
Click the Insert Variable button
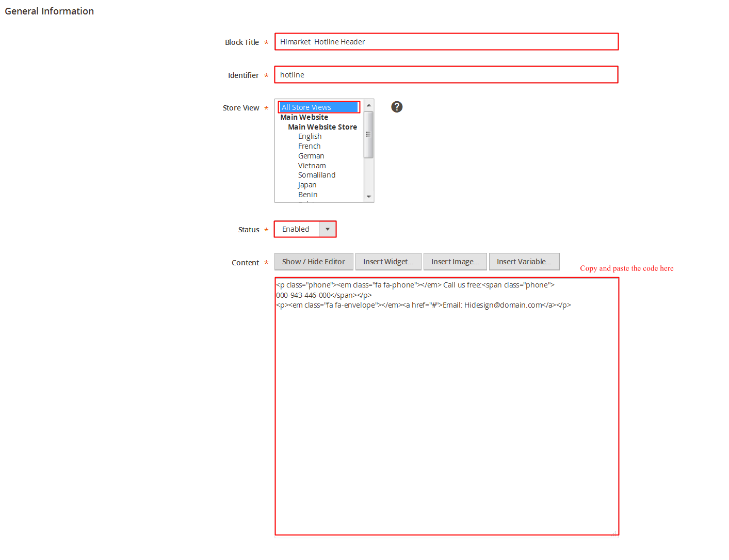pyautogui.click(x=524, y=262)
